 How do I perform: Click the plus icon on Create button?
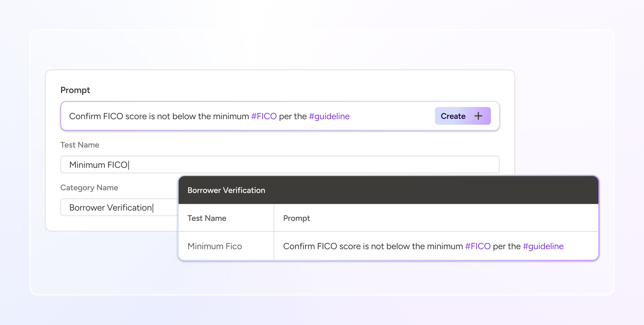click(478, 116)
